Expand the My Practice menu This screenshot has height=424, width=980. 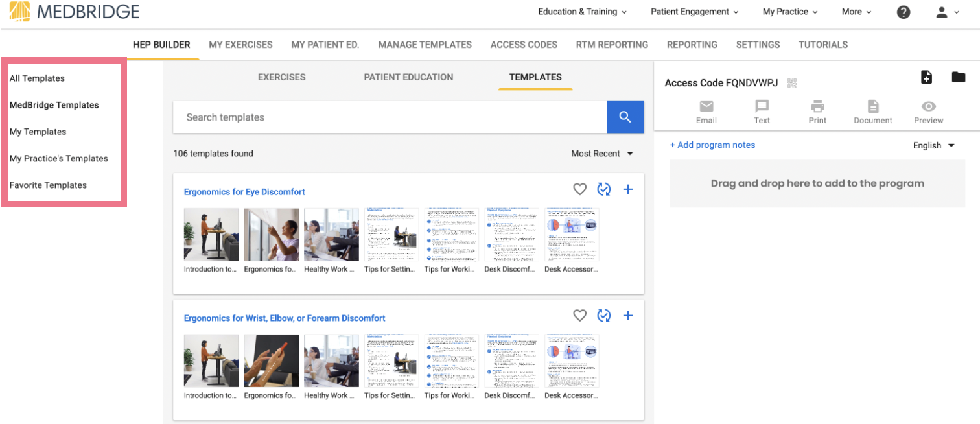pyautogui.click(x=790, y=12)
